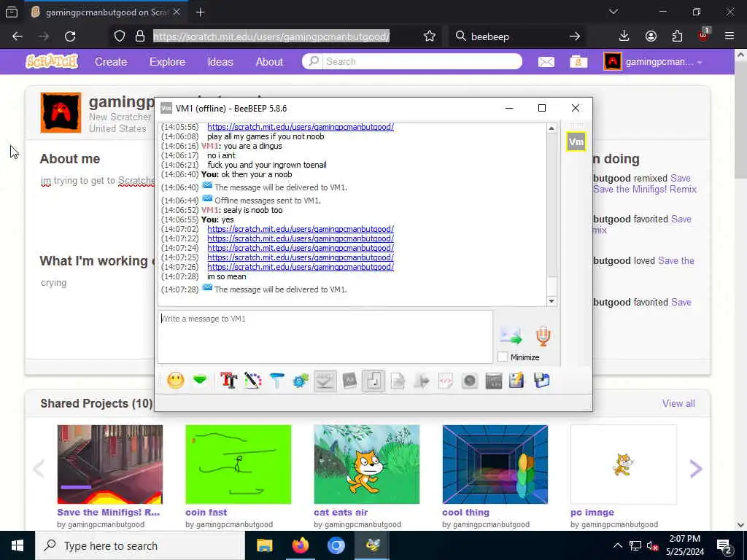Enable the Minimize checkbox

(503, 357)
